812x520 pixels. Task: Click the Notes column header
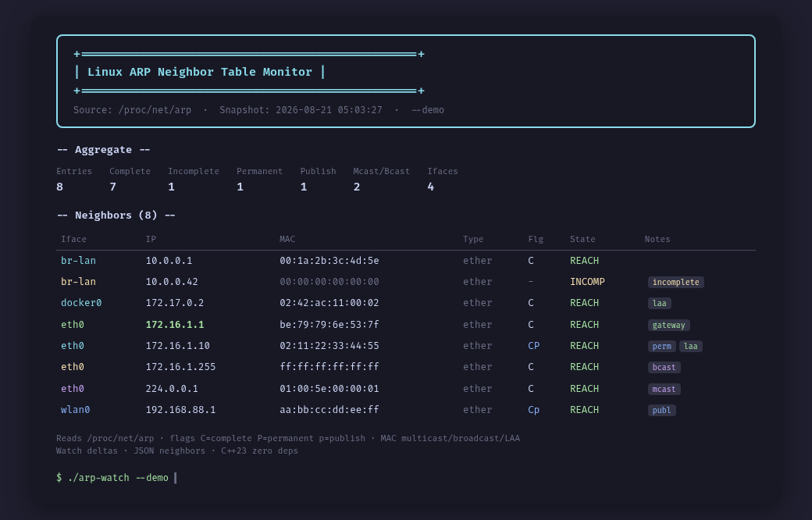657,239
